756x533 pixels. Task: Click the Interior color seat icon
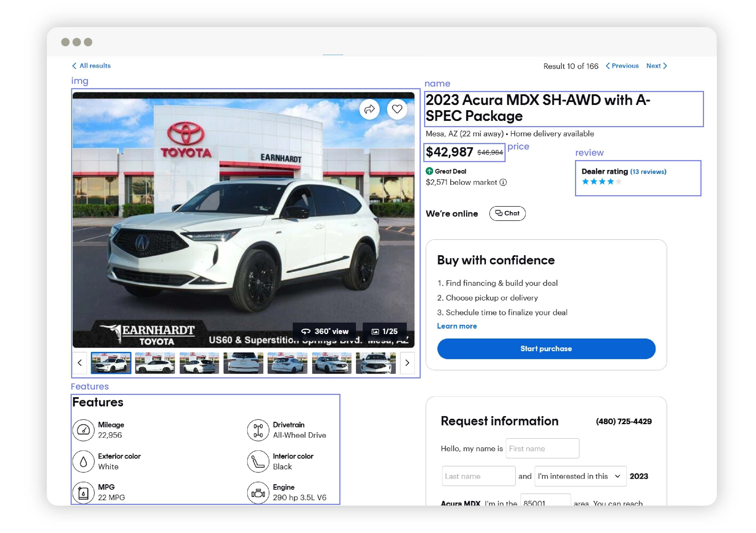coord(258,461)
